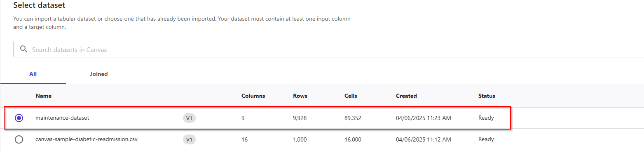Click the search magnifier icon

23,50
